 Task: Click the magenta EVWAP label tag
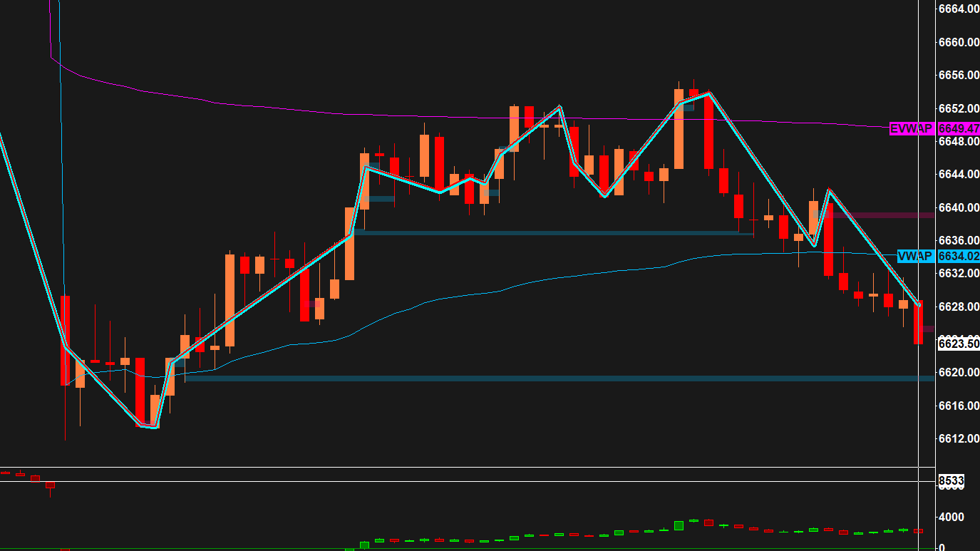(x=912, y=129)
